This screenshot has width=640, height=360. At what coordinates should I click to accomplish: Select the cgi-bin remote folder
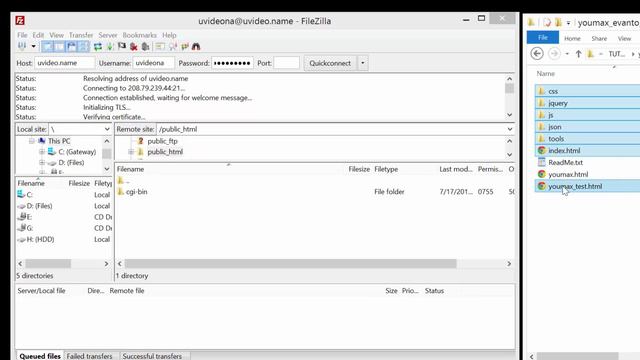pos(136,191)
